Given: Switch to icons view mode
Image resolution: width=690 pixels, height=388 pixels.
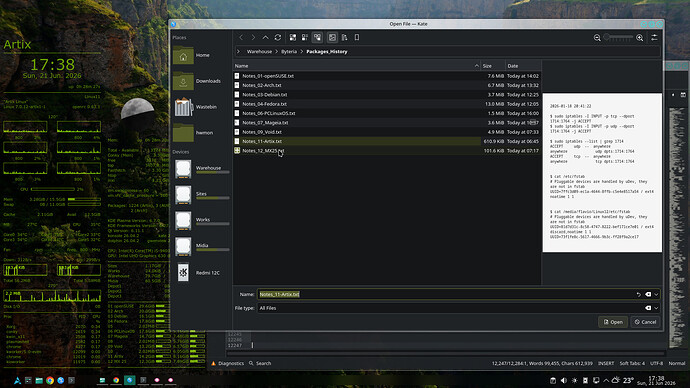Looking at the screenshot, I should point(293,38).
